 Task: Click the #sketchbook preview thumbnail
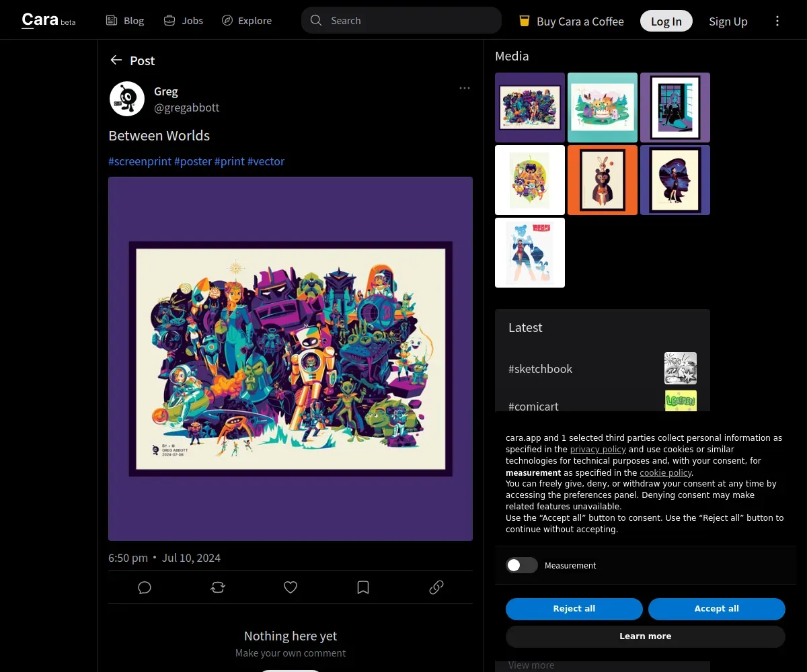[x=681, y=368]
